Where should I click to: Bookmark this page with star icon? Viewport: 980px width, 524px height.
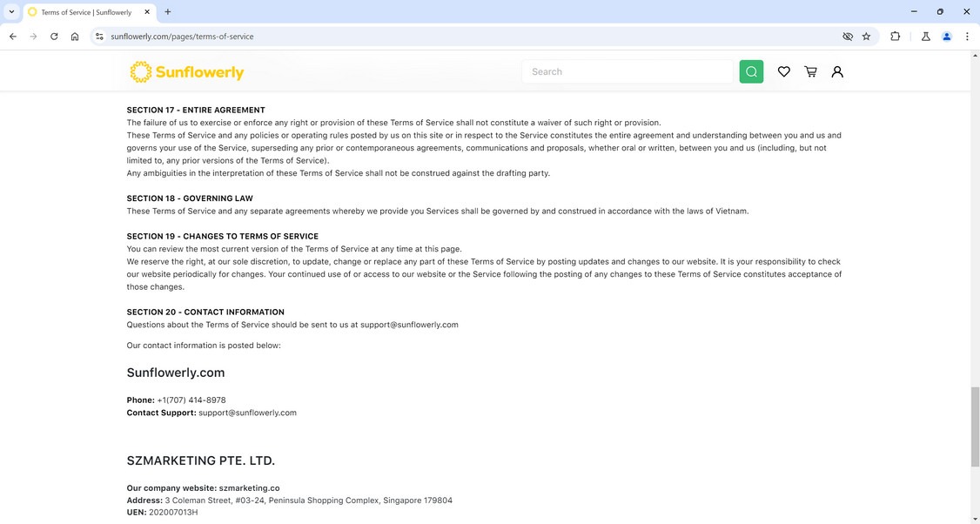point(866,37)
